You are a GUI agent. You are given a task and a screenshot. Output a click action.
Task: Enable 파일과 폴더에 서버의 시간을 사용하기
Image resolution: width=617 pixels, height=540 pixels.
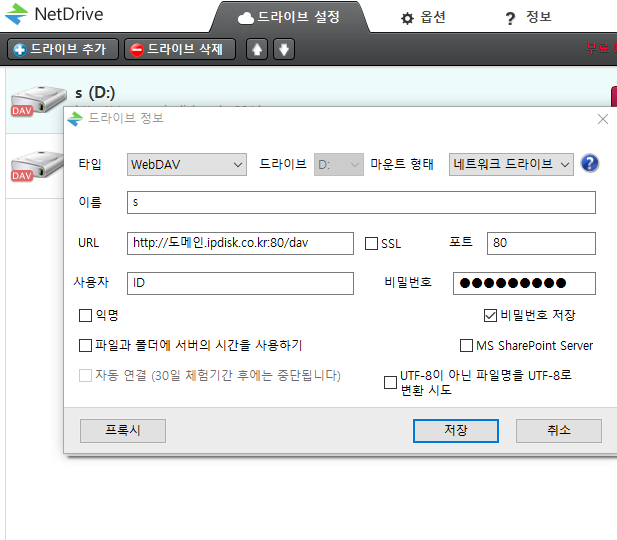(x=85, y=345)
